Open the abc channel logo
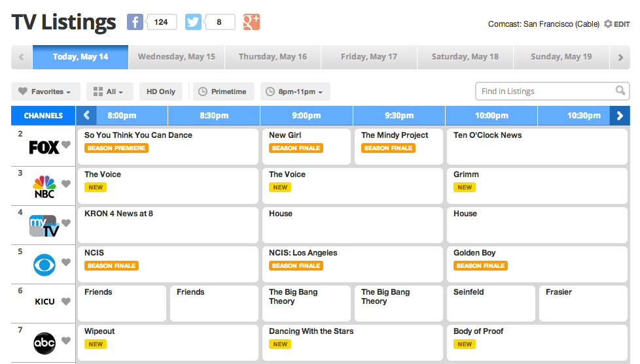 (x=44, y=343)
